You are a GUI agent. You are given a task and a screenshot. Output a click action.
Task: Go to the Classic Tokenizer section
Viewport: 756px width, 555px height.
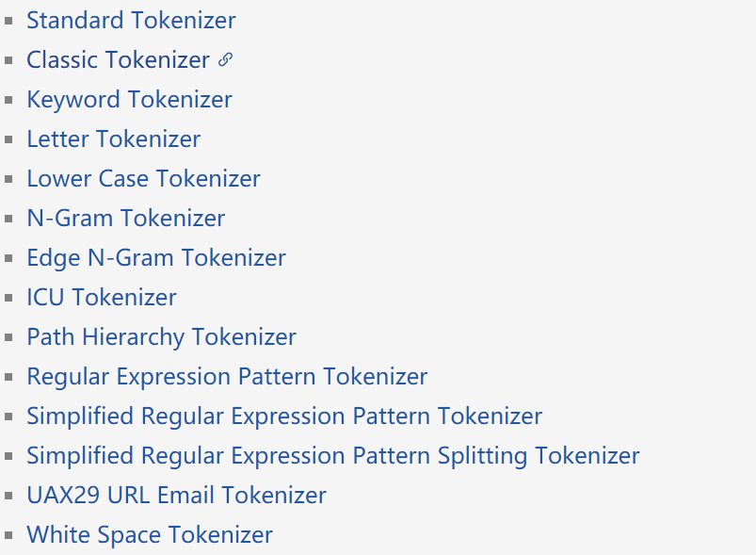[x=118, y=59]
